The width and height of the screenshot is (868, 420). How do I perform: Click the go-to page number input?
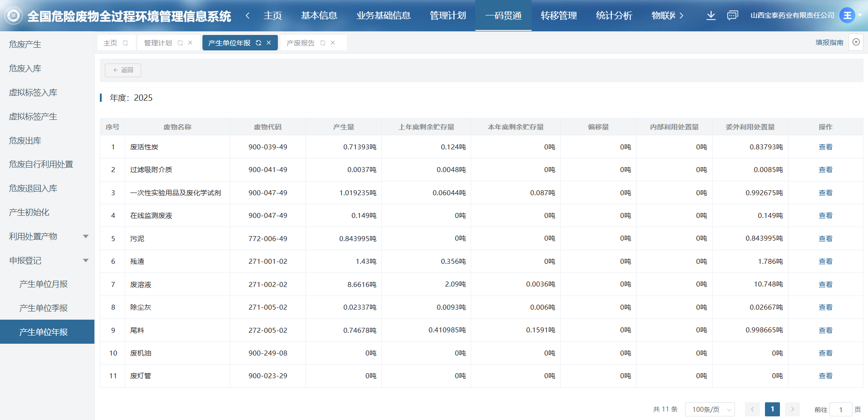pyautogui.click(x=841, y=409)
